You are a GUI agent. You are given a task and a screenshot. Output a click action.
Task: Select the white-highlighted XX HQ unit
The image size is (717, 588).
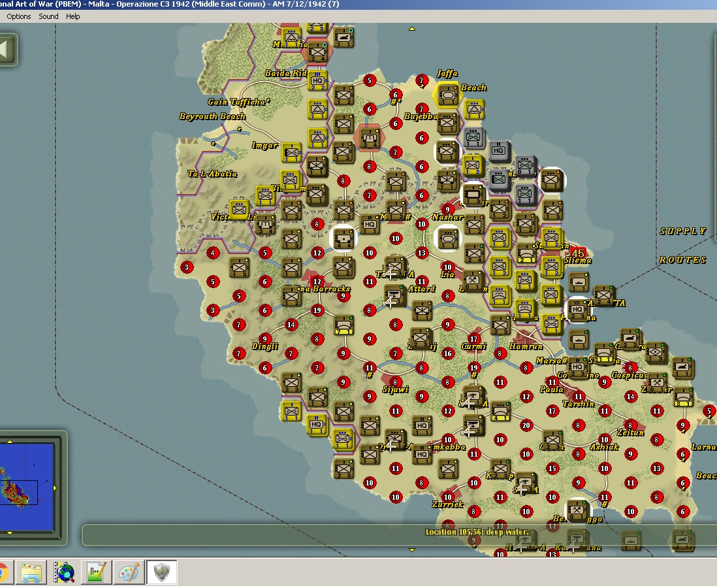pyautogui.click(x=577, y=310)
